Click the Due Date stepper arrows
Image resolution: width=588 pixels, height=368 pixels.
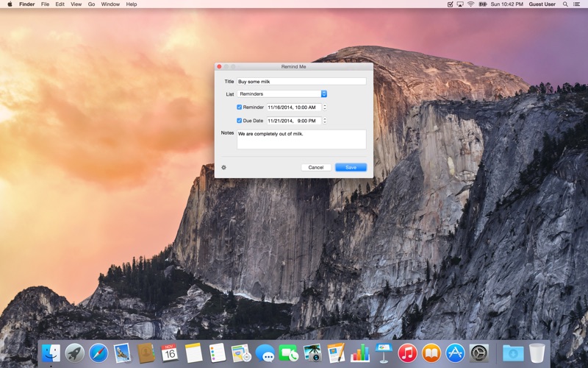pyautogui.click(x=325, y=121)
